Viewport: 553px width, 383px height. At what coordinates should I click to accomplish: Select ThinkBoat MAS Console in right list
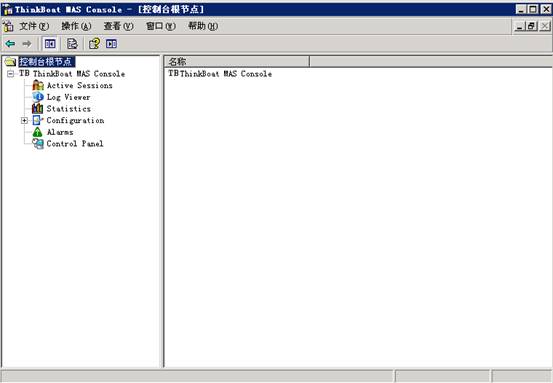[220, 74]
